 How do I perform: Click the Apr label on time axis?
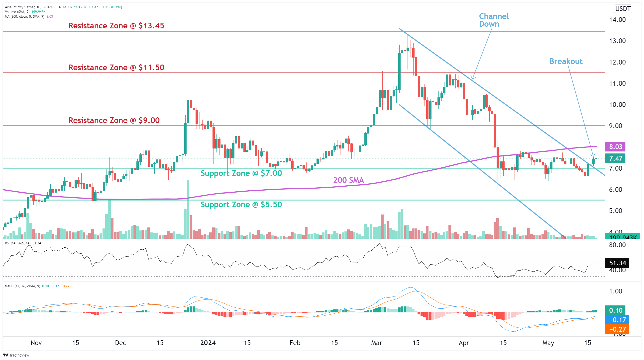464,343
